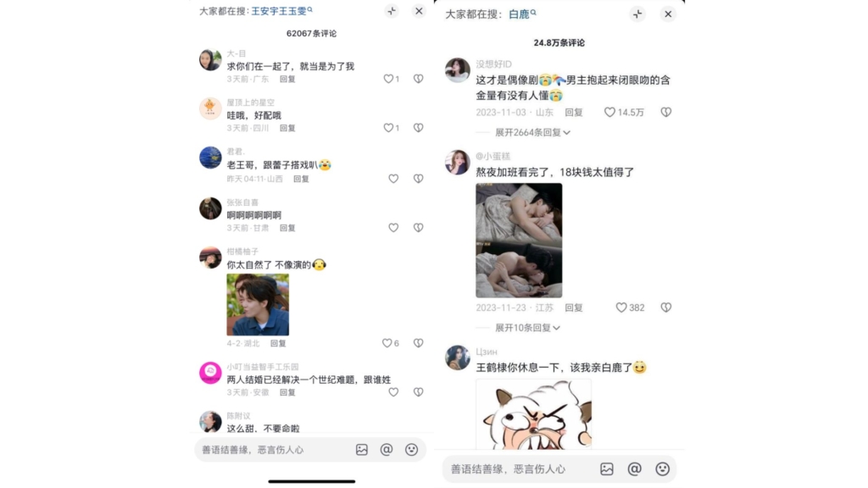
Task: Dislike the 啊啊啊啊啊啊 comment
Action: point(419,227)
